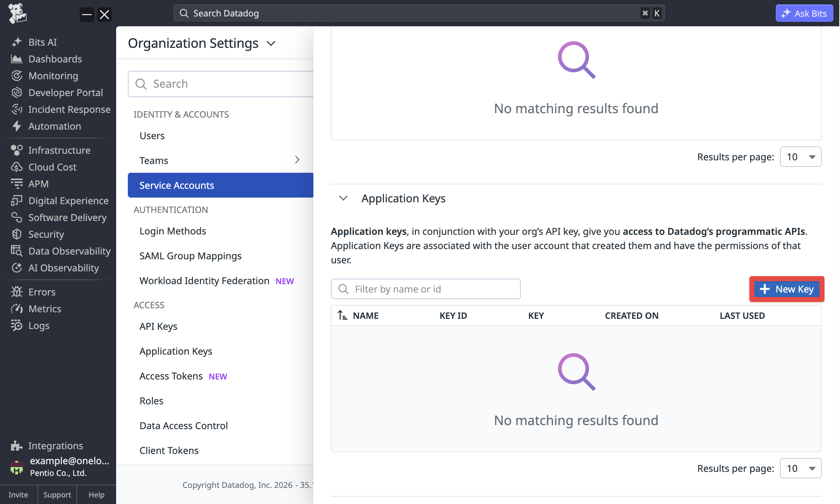Click the KEY column header
840x504 pixels.
point(536,315)
